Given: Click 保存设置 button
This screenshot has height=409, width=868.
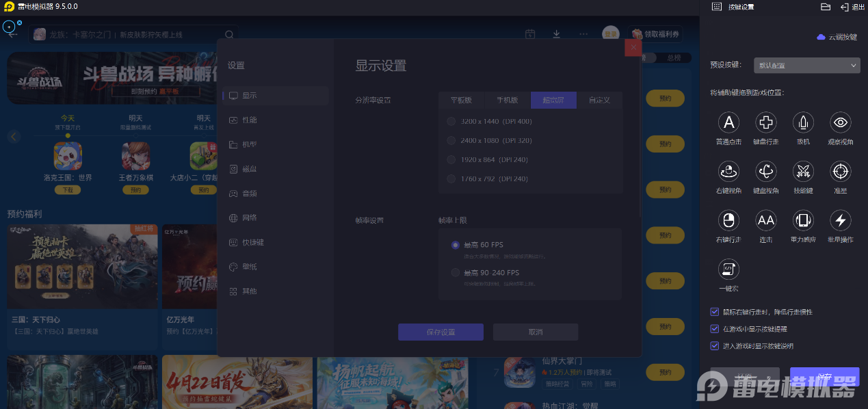Looking at the screenshot, I should coord(440,332).
